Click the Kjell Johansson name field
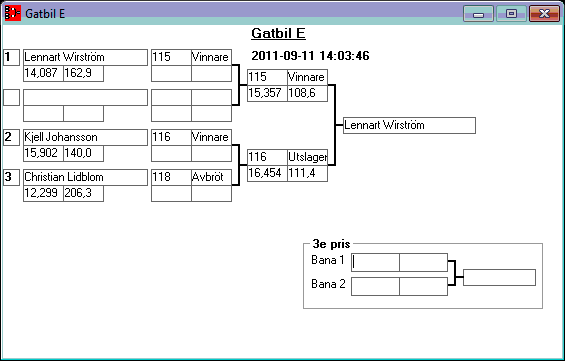This screenshot has height=361, width=565. click(x=85, y=137)
